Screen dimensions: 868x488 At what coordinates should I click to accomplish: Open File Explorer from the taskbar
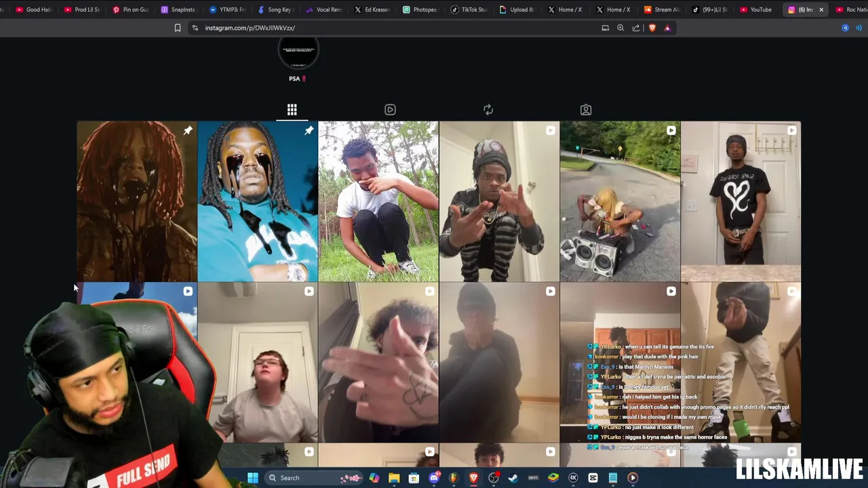click(394, 478)
